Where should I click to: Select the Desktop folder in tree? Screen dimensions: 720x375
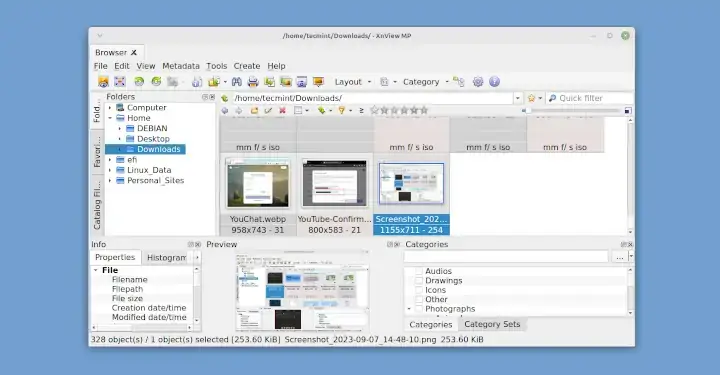tap(153, 139)
